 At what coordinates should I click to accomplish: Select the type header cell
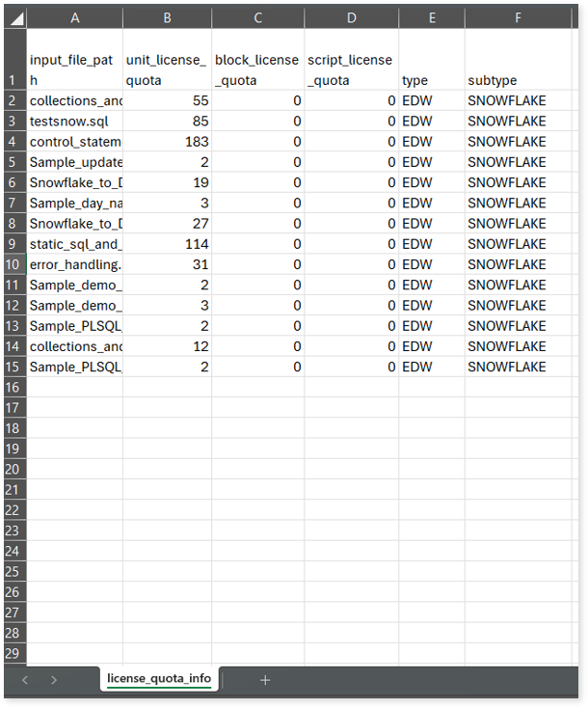[x=431, y=81]
